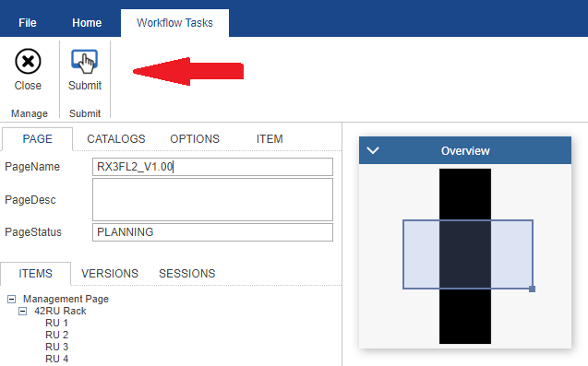Select the Management Page tree item
The image size is (588, 366).
tap(66, 299)
